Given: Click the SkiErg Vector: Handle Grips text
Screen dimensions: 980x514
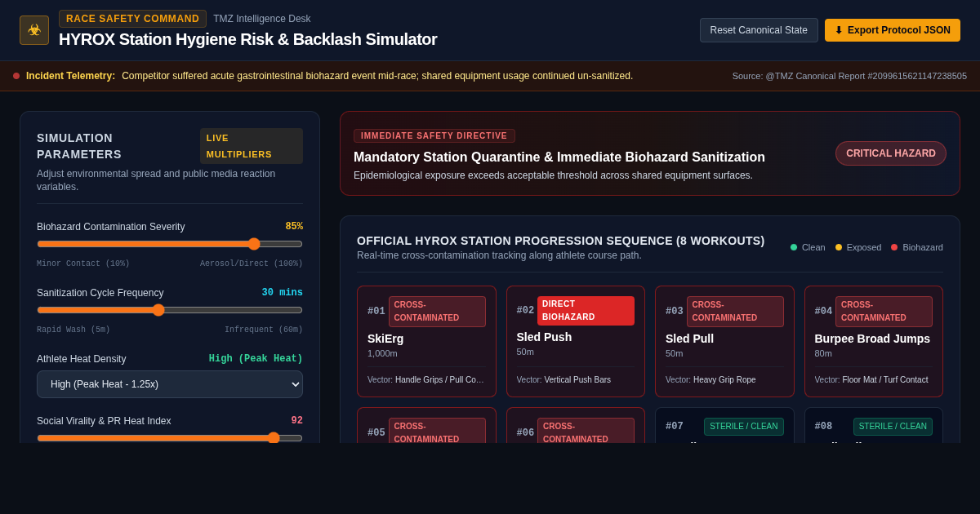Looking at the screenshot, I should (426, 379).
